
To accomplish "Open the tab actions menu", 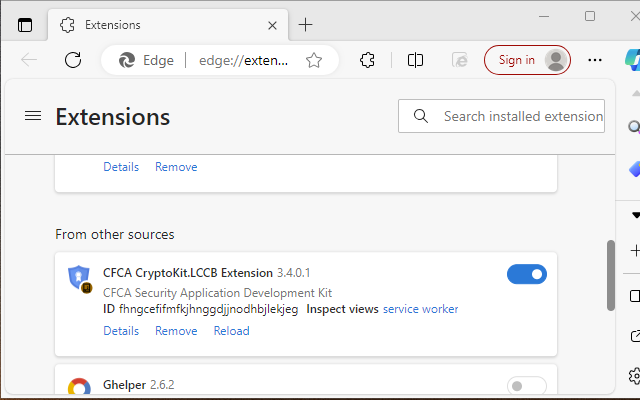I will coord(25,25).
